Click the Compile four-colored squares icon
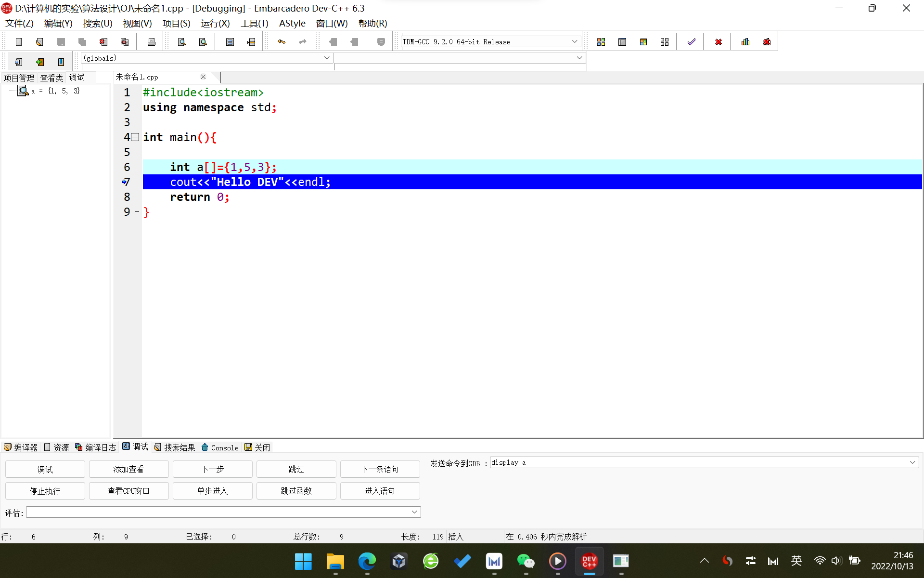 [x=601, y=42]
